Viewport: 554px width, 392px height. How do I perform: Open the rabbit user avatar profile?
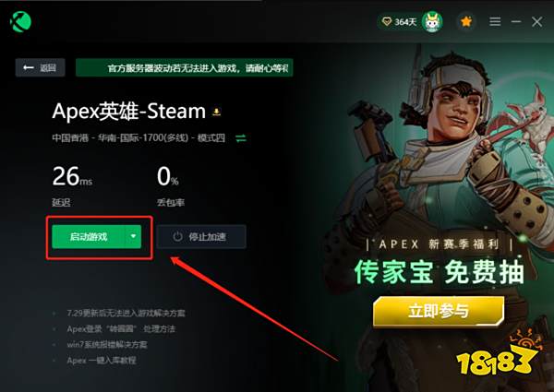(432, 22)
